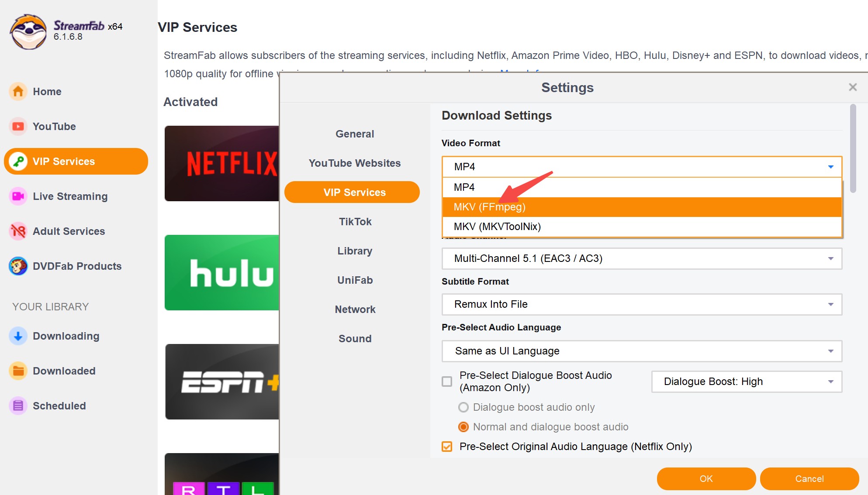Click the settings vertical scrollbar
This screenshot has height=495, width=868.
coord(853,148)
